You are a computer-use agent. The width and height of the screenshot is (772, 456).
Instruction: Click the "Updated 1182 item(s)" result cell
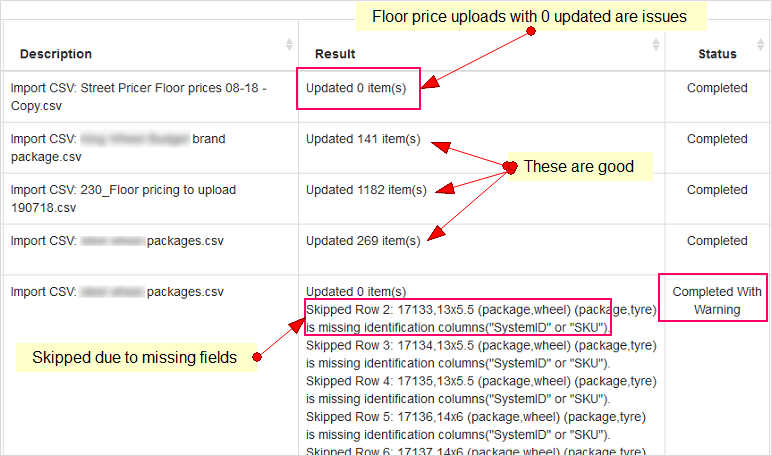366,190
